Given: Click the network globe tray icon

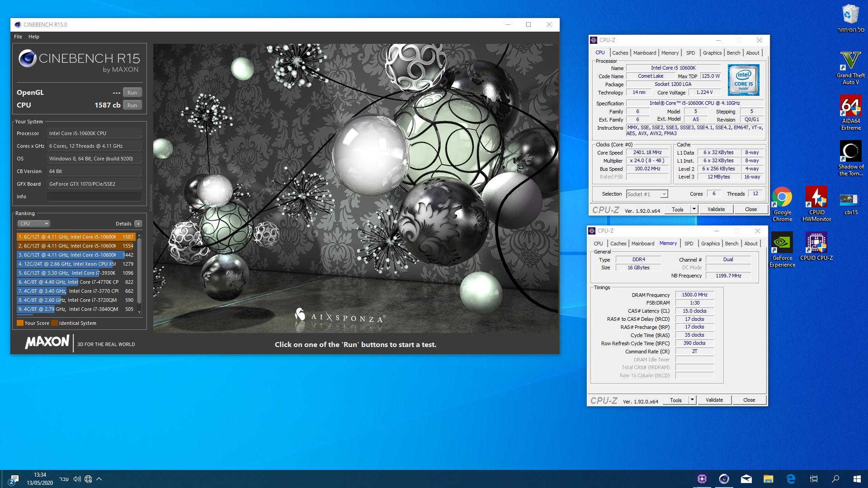Looking at the screenshot, I should pyautogui.click(x=88, y=479).
